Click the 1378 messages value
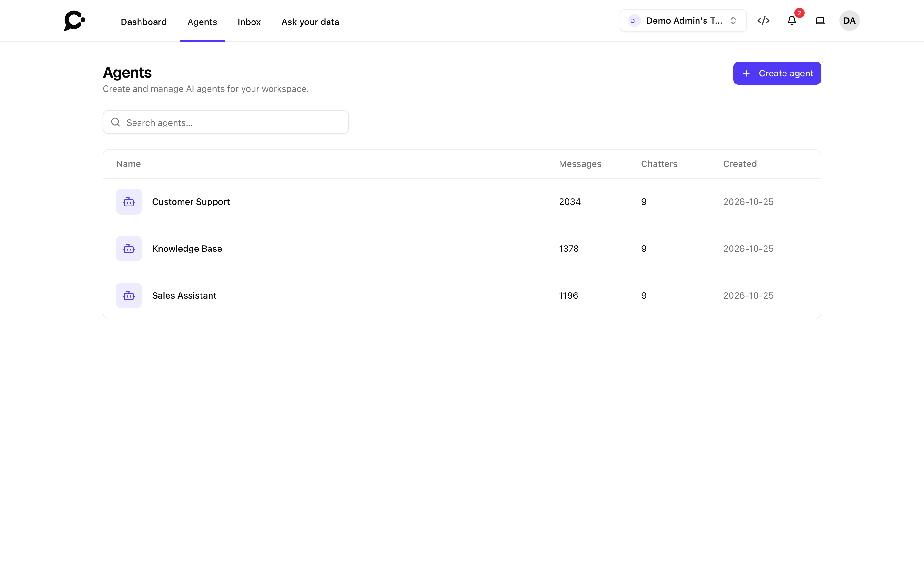The height and width of the screenshot is (578, 924). tap(569, 249)
